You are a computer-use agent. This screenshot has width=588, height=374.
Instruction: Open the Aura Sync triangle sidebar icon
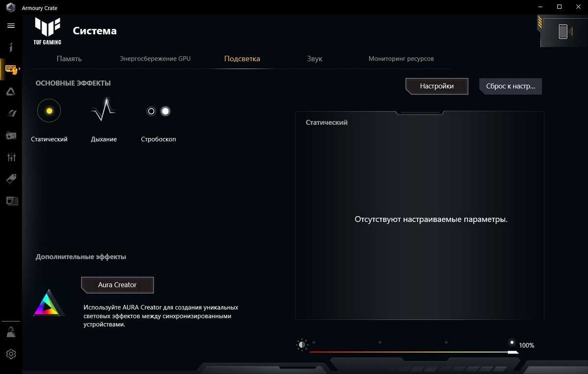click(x=11, y=92)
